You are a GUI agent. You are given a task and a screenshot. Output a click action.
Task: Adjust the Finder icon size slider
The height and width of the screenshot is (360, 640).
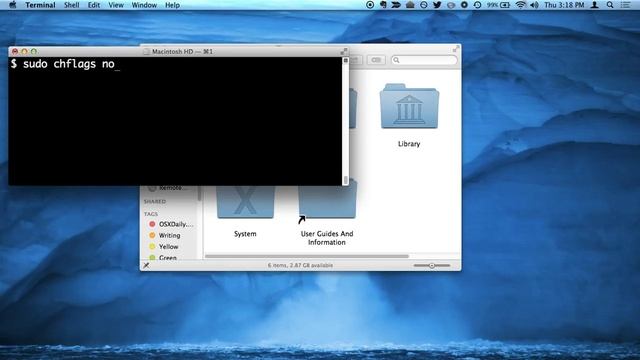click(x=432, y=265)
